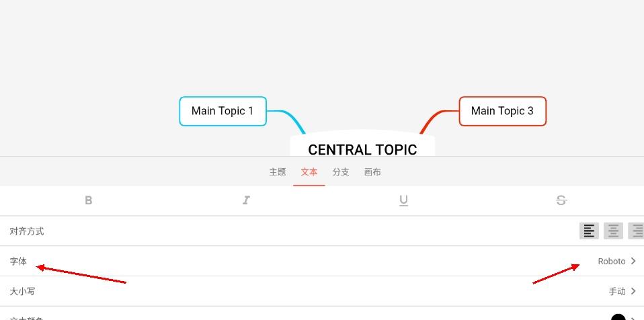Toggle underline text formatting
This screenshot has width=644, height=320.
pos(403,200)
